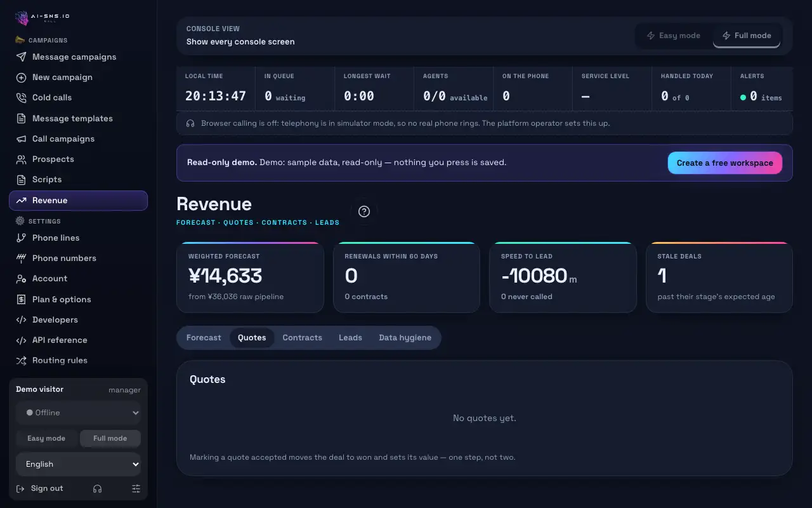
Task: Click the Scripts file icon
Action: click(21, 180)
